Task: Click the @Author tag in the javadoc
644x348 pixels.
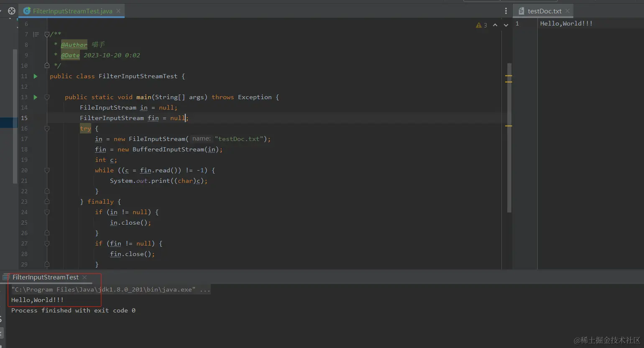Action: point(74,45)
